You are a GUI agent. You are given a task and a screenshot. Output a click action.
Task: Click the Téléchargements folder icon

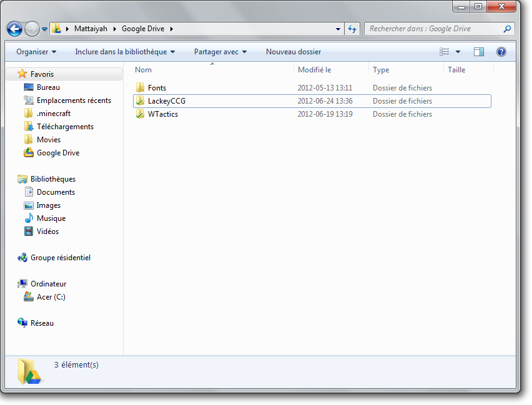coord(29,127)
